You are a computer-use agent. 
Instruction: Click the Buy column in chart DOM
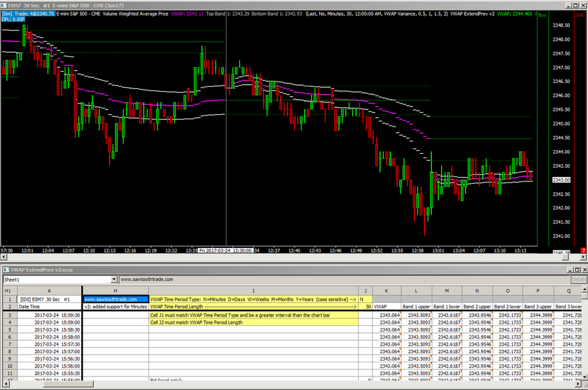542,16
